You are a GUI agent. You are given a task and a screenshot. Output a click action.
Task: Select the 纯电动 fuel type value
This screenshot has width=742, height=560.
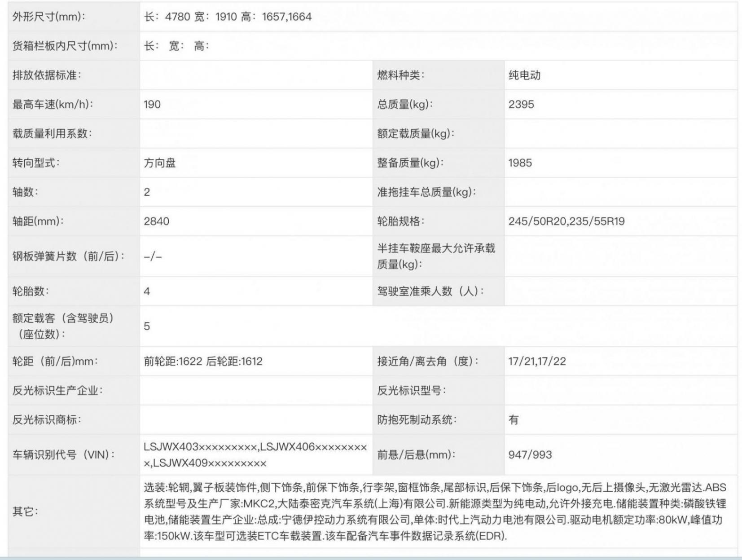click(x=524, y=75)
